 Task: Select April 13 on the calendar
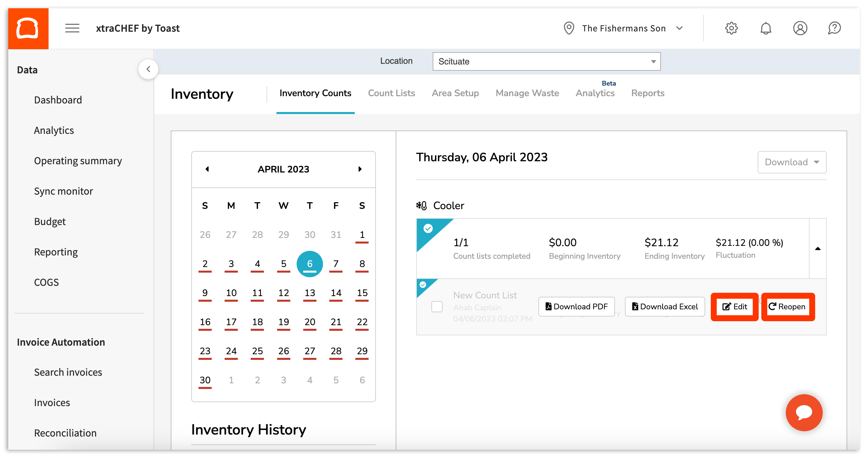pyautogui.click(x=310, y=292)
